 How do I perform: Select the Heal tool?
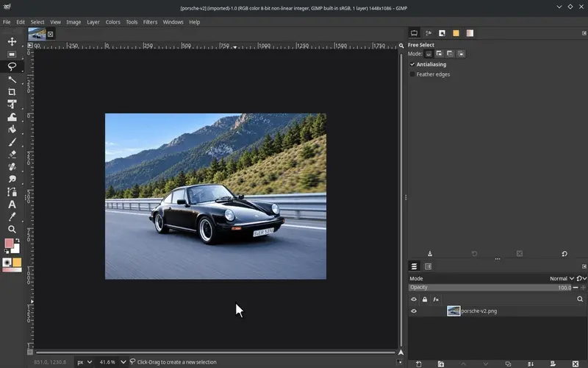[12, 166]
